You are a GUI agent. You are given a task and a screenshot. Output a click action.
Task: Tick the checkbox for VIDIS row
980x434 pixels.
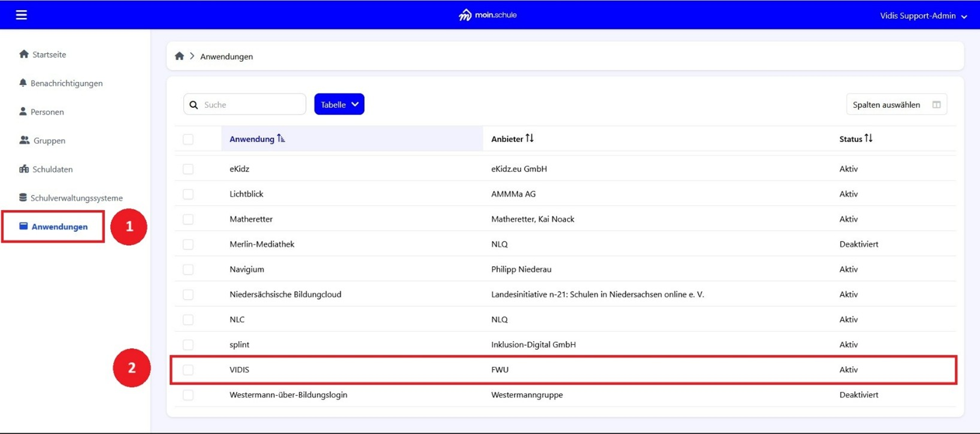click(188, 370)
